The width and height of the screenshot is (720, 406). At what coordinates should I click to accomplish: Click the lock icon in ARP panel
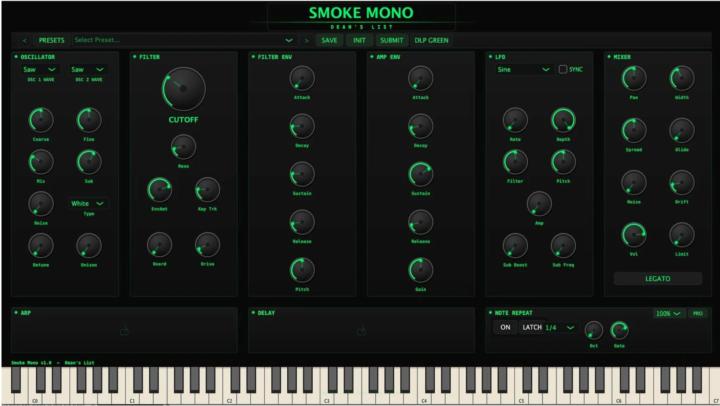tap(124, 330)
